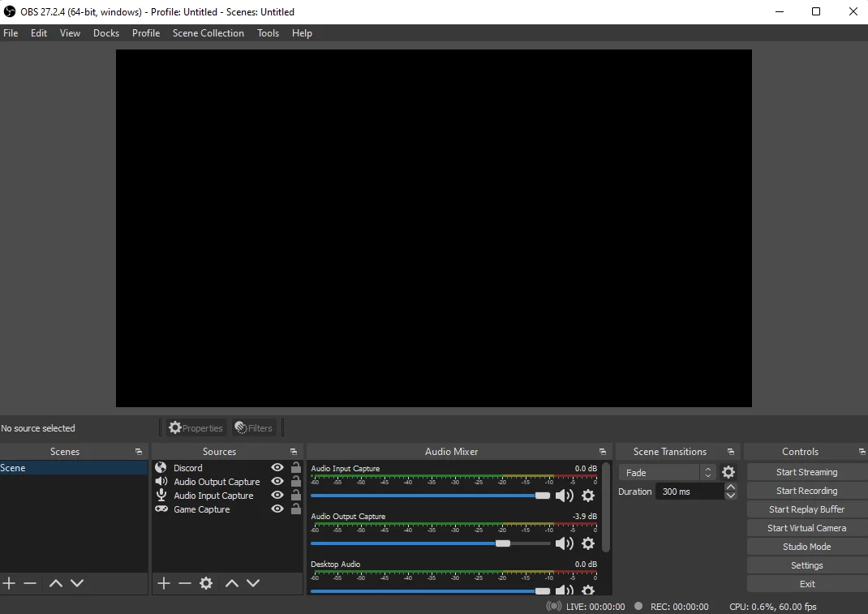
Task: Click Start Recording
Action: point(807,491)
